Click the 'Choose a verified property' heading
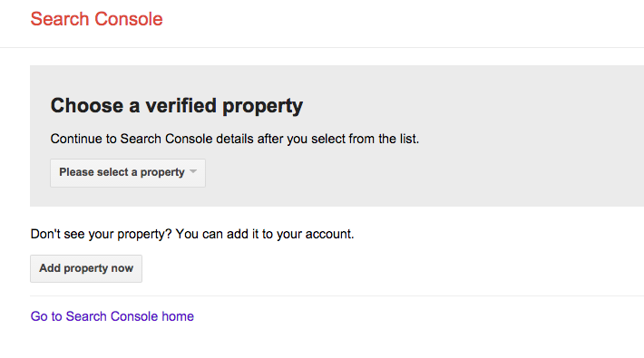Viewport: 644px width, 358px height. click(177, 106)
